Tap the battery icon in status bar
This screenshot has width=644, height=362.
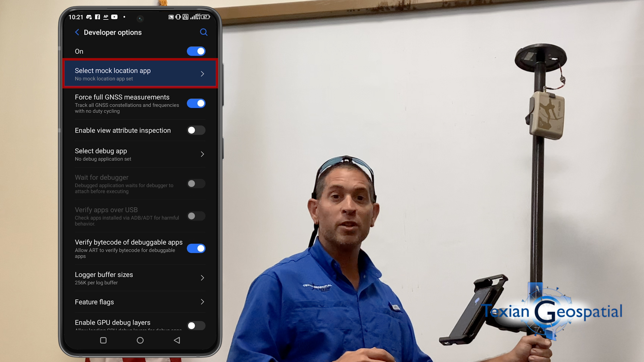click(206, 17)
